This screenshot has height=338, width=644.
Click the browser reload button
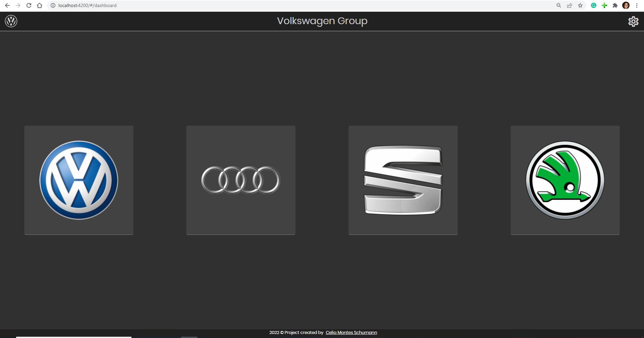point(29,5)
